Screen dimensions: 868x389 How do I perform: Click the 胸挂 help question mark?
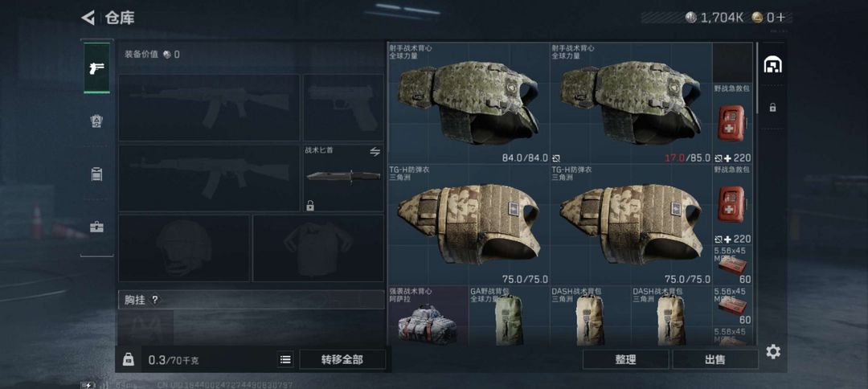click(155, 300)
